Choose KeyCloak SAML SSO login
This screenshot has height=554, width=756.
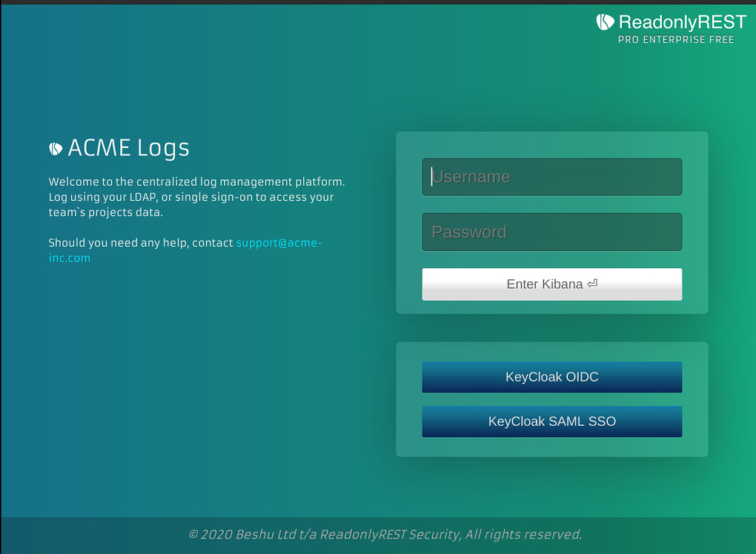551,421
